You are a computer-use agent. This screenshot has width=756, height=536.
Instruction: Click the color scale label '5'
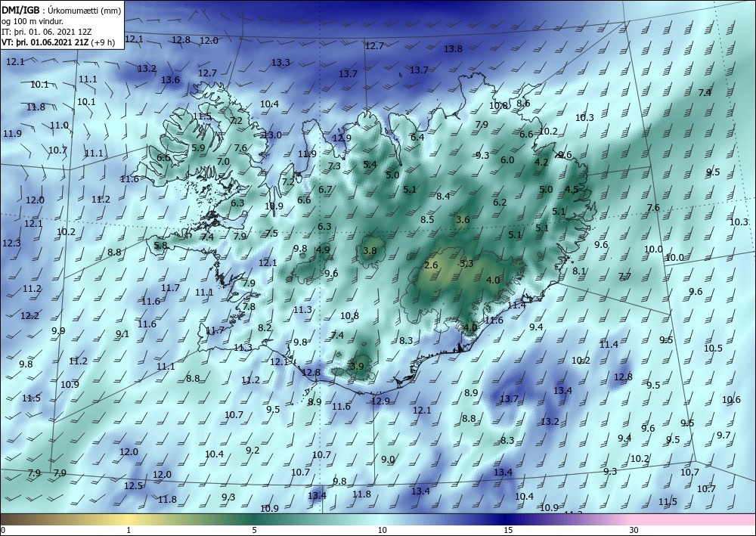254,531
